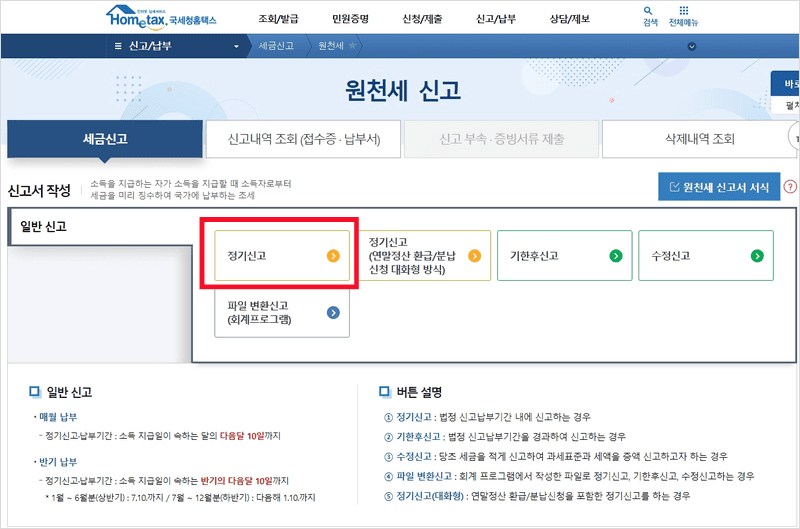Click the 수정신고 button
The width and height of the screenshot is (800, 529).
pyautogui.click(x=706, y=256)
